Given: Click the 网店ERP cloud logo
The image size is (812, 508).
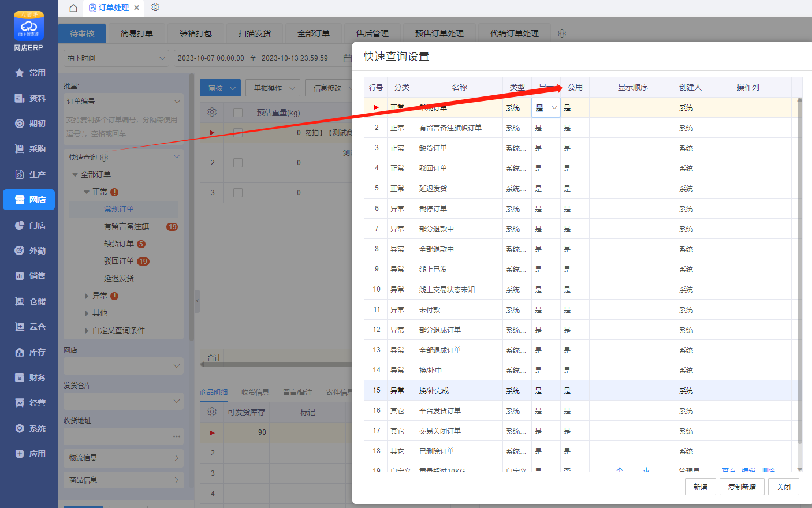Looking at the screenshot, I should [29, 26].
